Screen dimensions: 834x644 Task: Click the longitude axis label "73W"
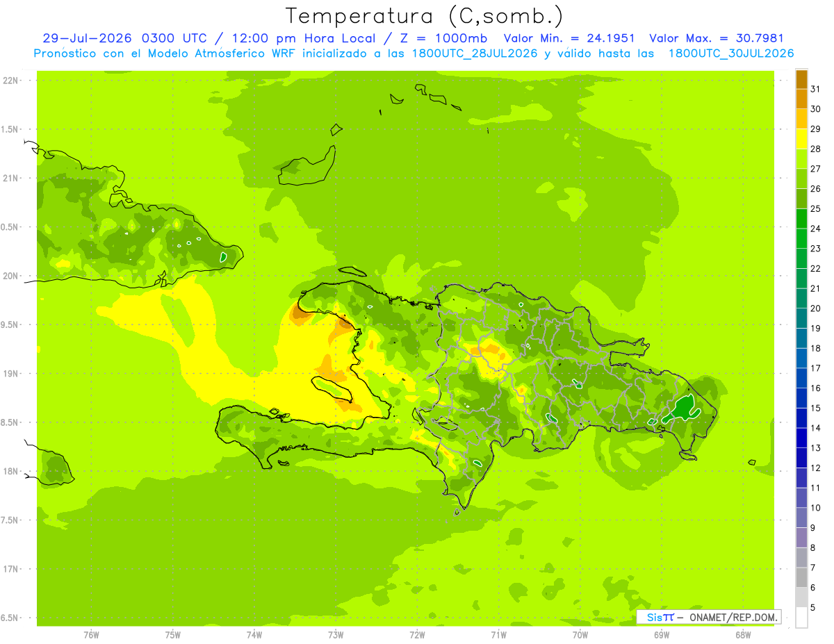coord(336,635)
